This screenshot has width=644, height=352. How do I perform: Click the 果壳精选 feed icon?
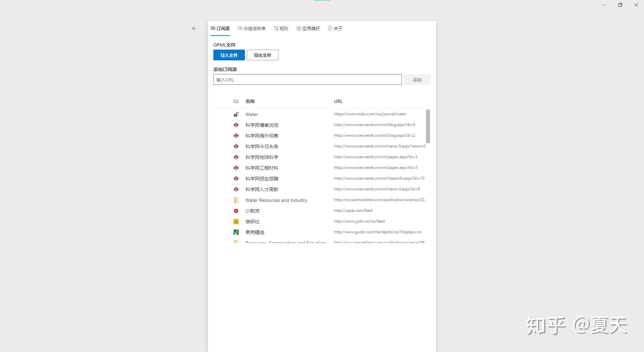pyautogui.click(x=236, y=232)
